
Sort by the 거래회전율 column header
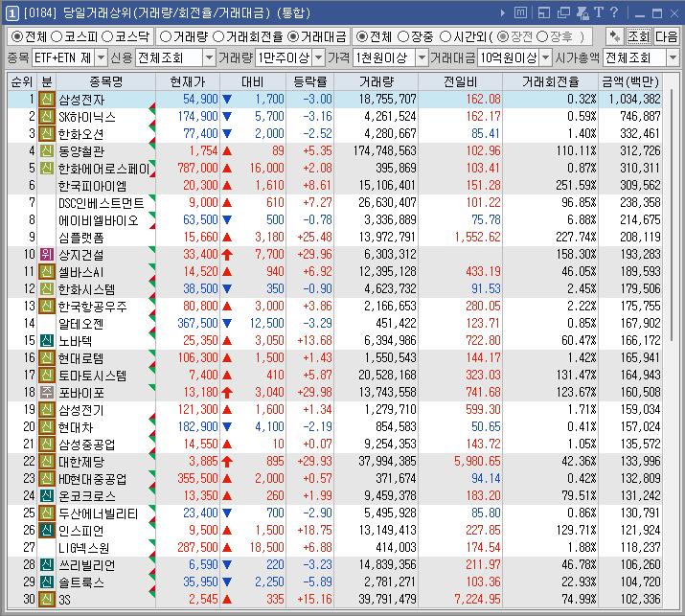(x=551, y=81)
